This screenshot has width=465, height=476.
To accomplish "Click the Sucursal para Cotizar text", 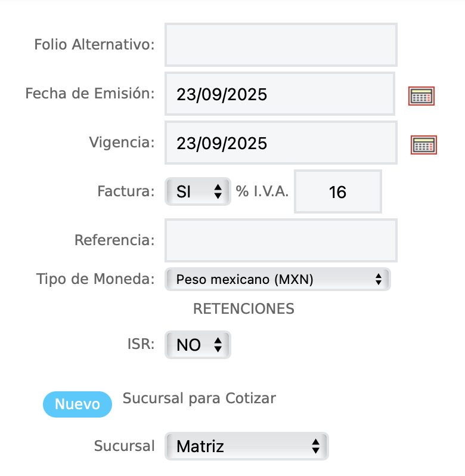I will click(199, 398).
